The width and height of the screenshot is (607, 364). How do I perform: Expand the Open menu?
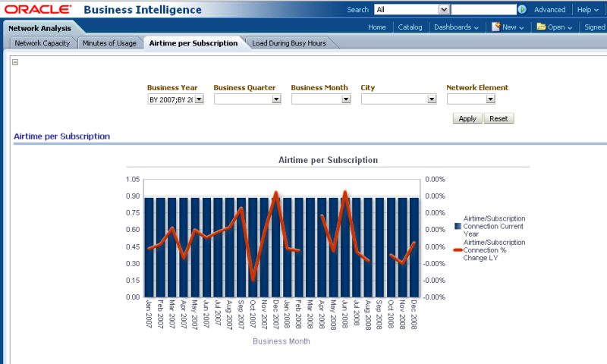pos(560,27)
